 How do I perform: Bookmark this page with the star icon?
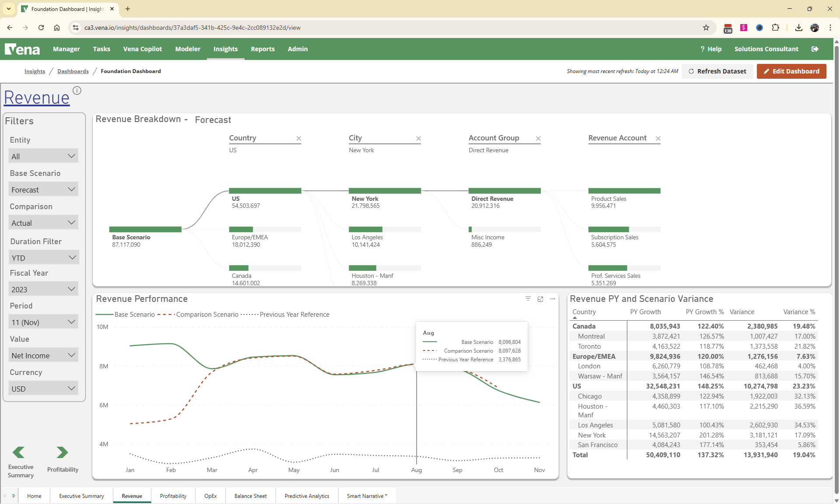pos(706,28)
